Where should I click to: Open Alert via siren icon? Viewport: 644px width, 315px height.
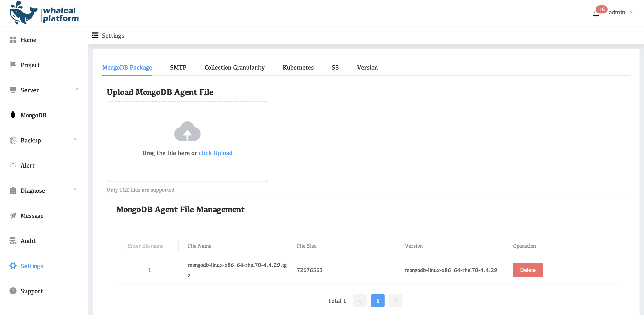tap(13, 165)
